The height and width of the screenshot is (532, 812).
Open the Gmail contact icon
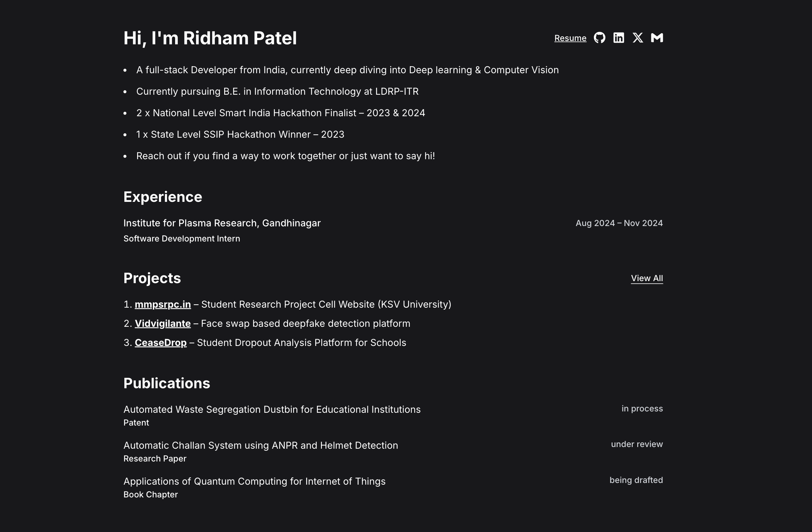coord(657,38)
